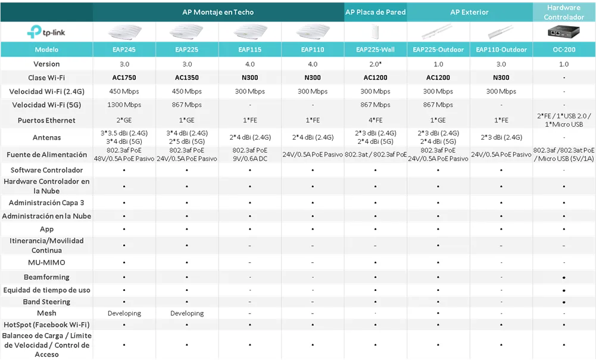The image size is (596, 364).
Task: Select the AC1750 Wi-Fi class cell
Action: pos(124,78)
